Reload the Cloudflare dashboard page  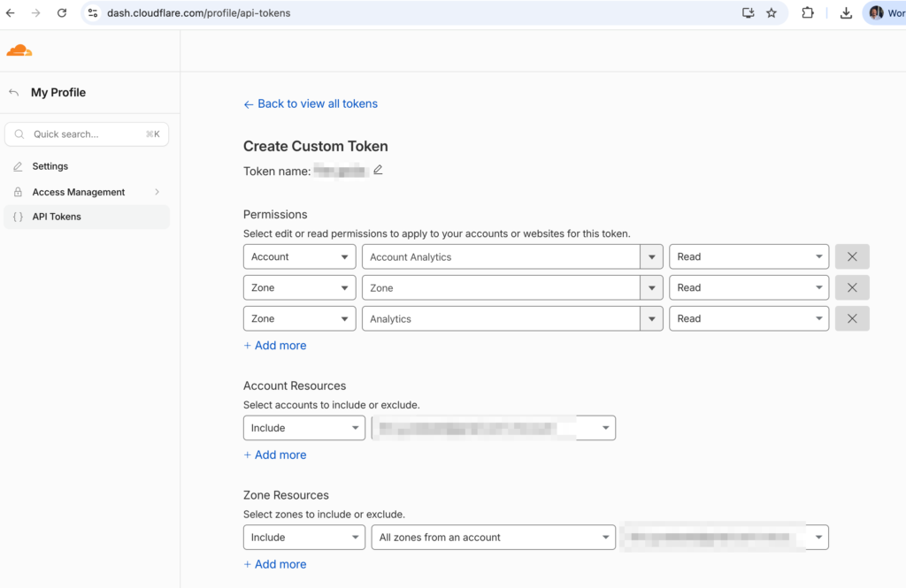coord(62,12)
